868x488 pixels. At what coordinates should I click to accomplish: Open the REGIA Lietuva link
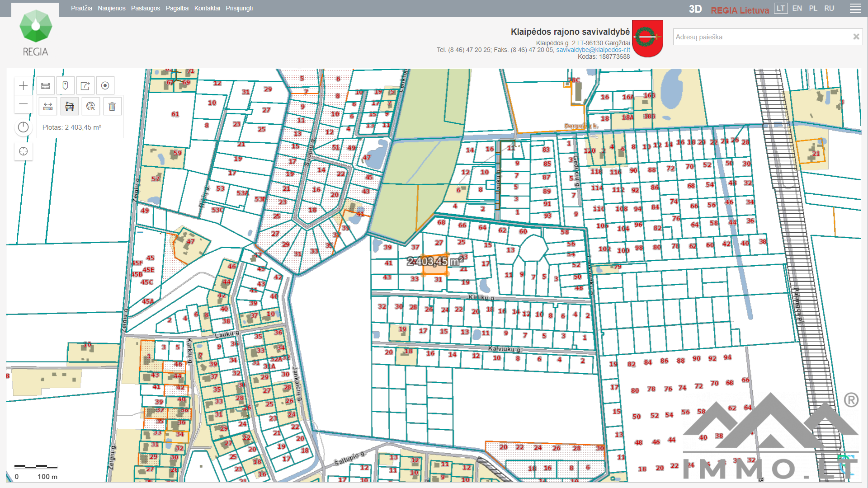(x=740, y=10)
